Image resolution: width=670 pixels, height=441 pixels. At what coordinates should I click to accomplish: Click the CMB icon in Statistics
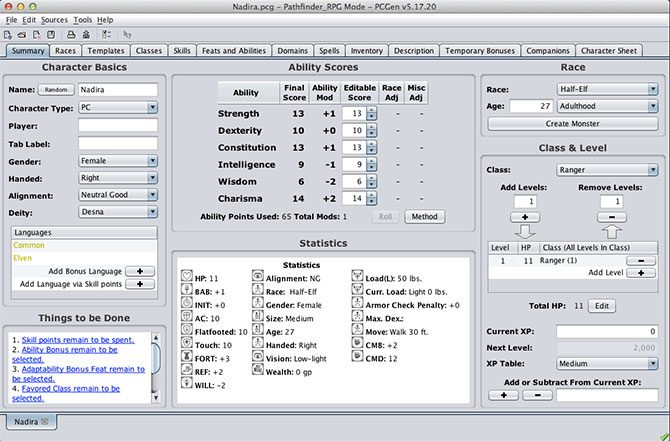357,343
